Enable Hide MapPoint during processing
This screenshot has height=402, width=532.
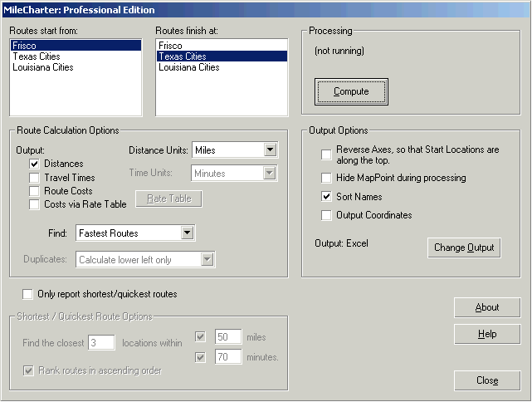pyautogui.click(x=326, y=178)
